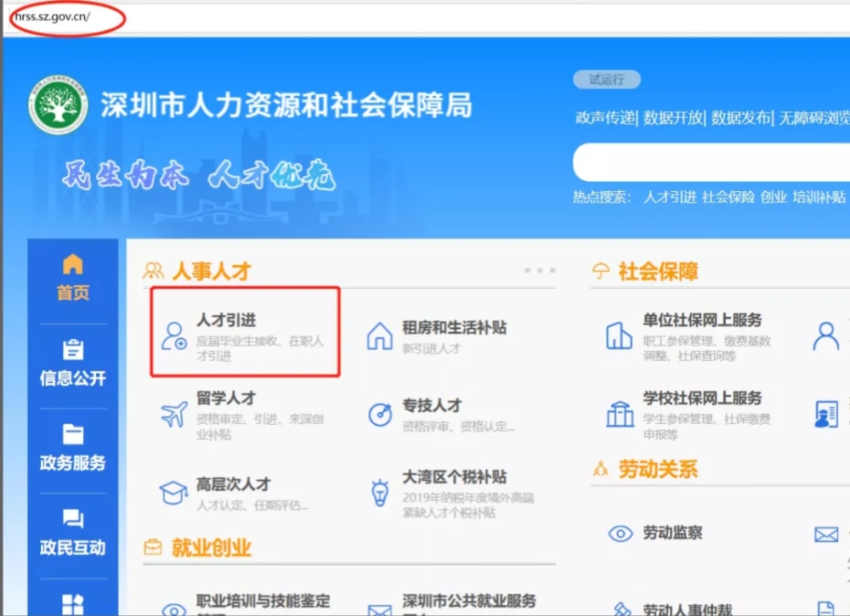Image resolution: width=850 pixels, height=616 pixels.
Task: Expand 人事人才 section via three dots
Action: [x=540, y=270]
